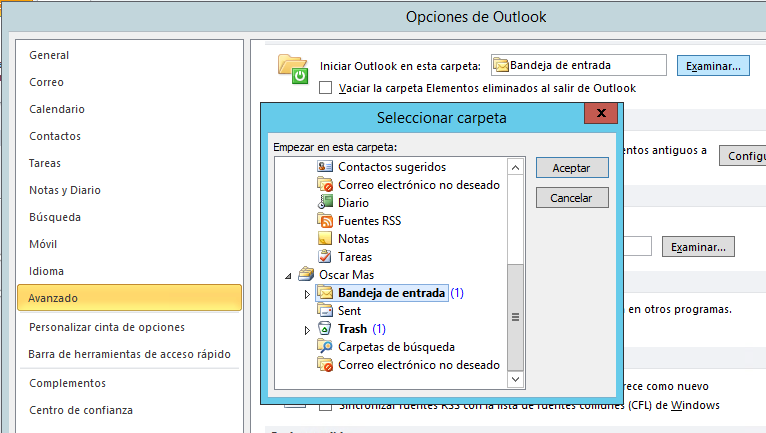This screenshot has height=433, width=766.
Task: Click the inbox icon in the startup folder field
Action: pyautogui.click(x=501, y=65)
